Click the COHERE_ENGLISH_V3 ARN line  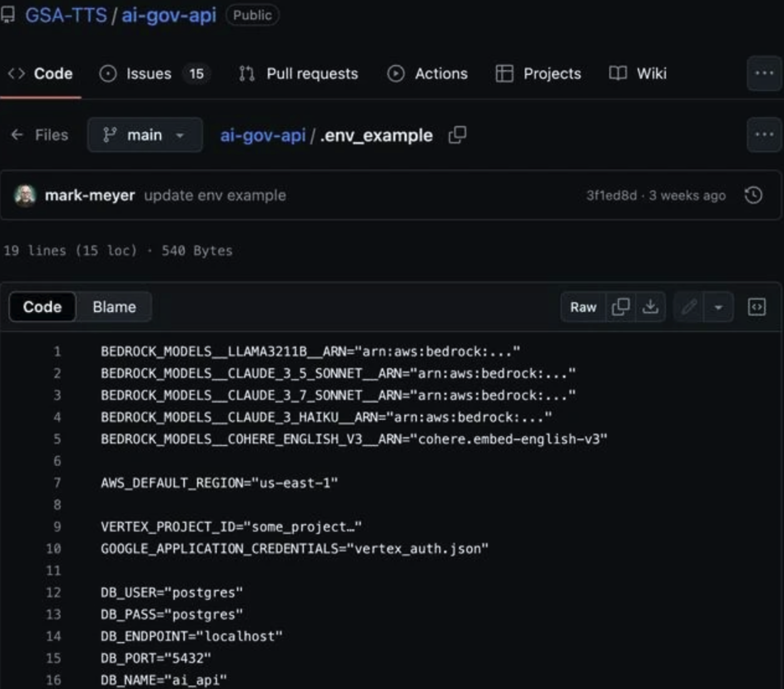(x=354, y=439)
